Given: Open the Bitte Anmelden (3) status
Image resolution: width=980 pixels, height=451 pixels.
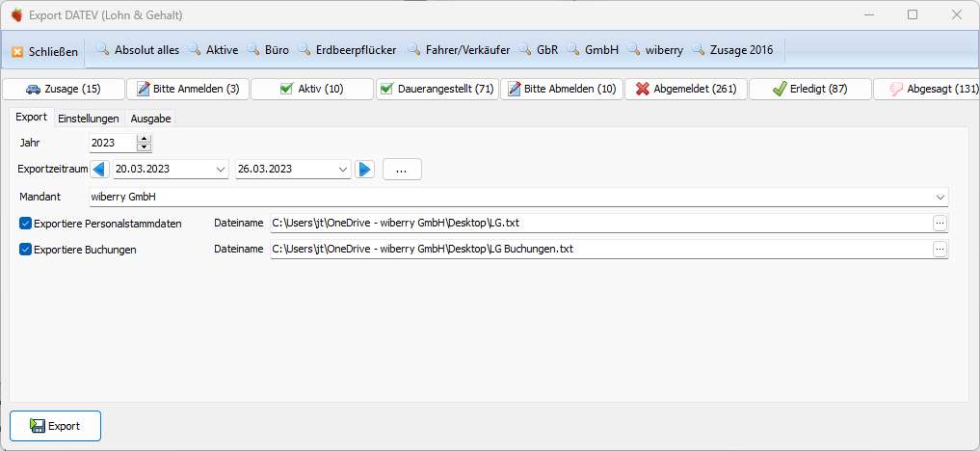Looking at the screenshot, I should click(188, 89).
